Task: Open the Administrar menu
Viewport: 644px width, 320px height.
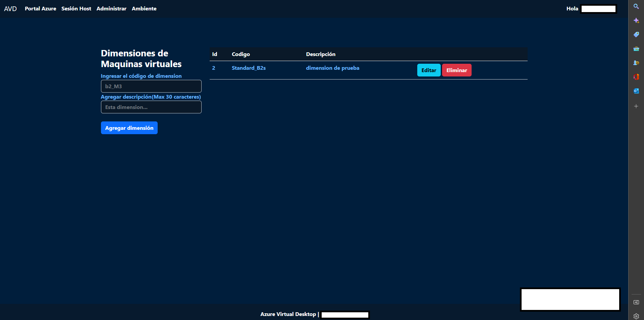Action: pos(111,9)
